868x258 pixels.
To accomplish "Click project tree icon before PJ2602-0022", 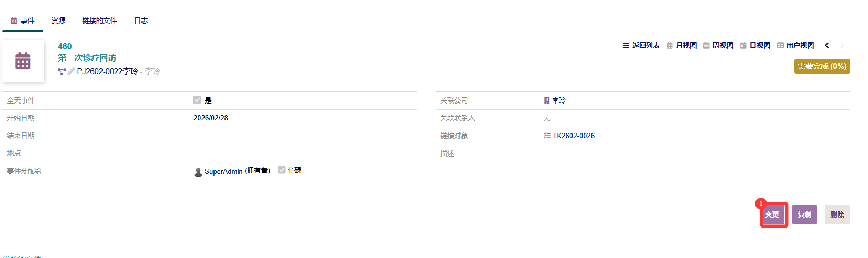I will pos(62,71).
